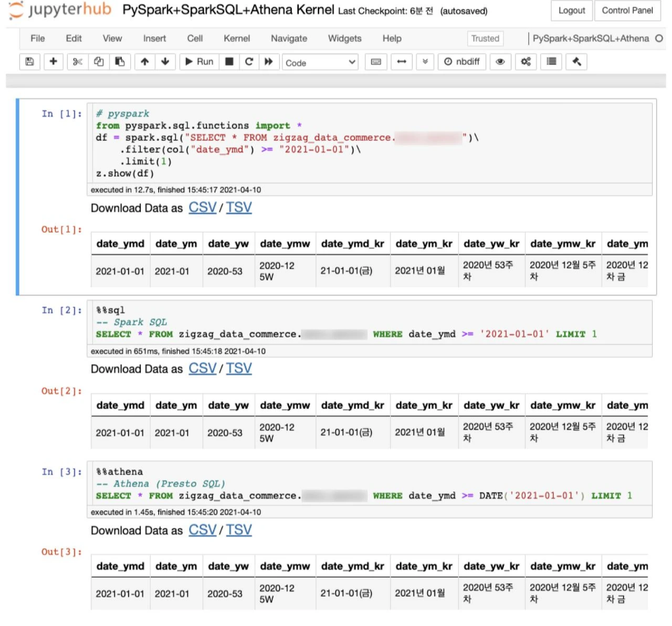This screenshot has width=672, height=626.
Task: Open the Widgets menu
Action: [344, 38]
